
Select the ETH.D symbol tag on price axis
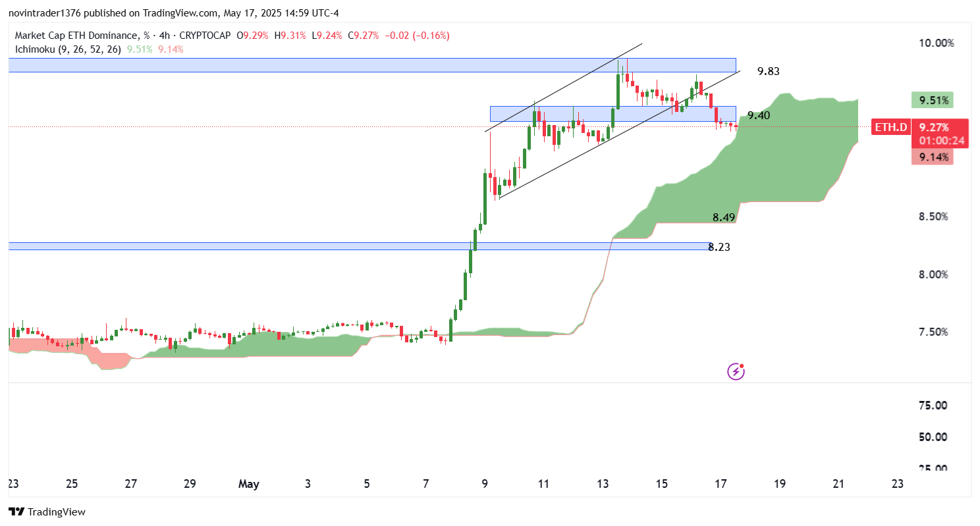[890, 127]
